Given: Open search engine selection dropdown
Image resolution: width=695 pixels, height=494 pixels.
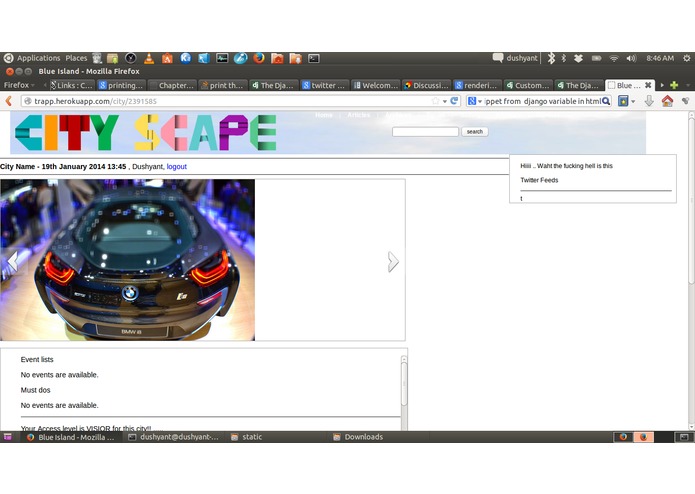Looking at the screenshot, I should pos(475,101).
